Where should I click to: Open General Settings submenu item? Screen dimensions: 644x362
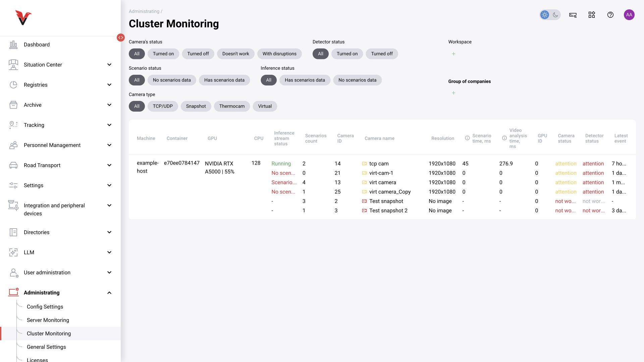[x=46, y=347]
